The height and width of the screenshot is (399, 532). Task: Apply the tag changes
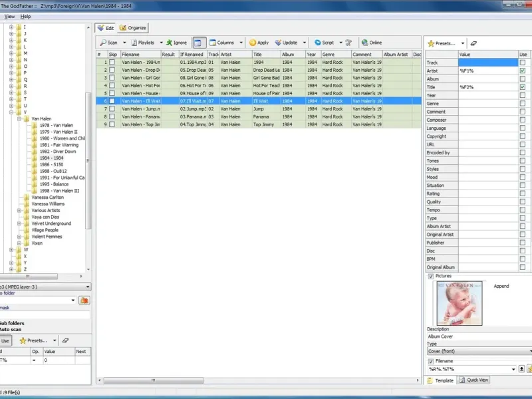coord(259,43)
